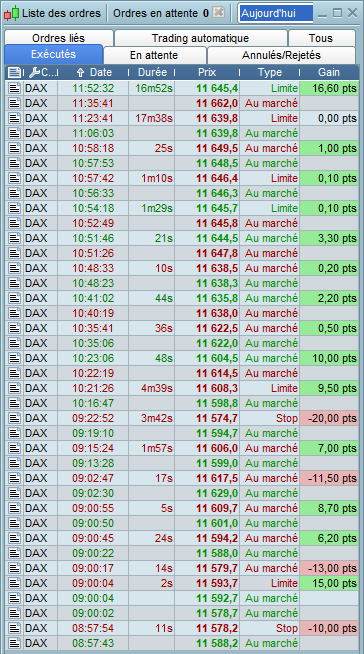This screenshot has width=364, height=654.
Task: Open order details icon for 09:22:52 Stop row
Action: [15, 418]
